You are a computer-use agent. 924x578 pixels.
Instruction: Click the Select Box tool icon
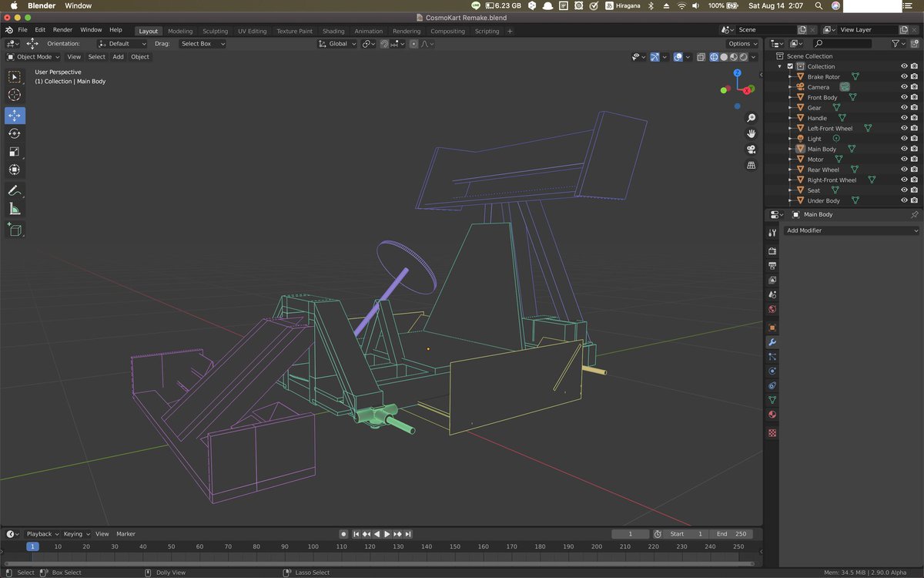coord(15,76)
